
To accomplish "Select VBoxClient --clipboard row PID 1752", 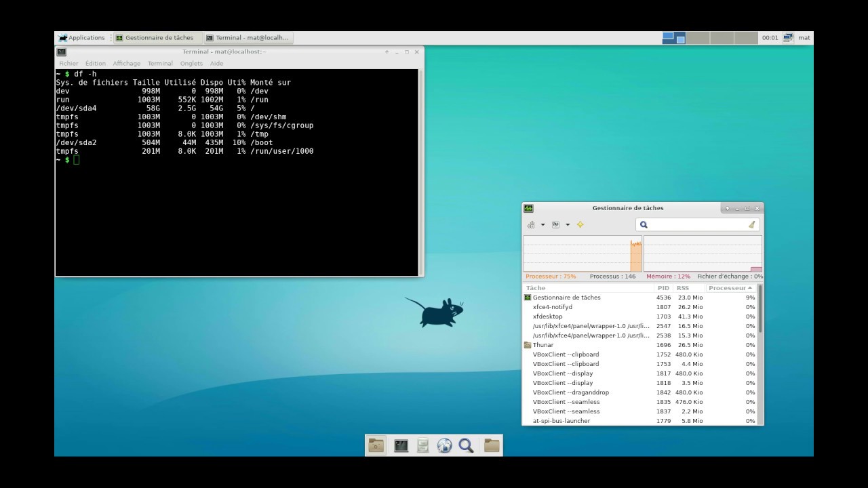I will 639,354.
